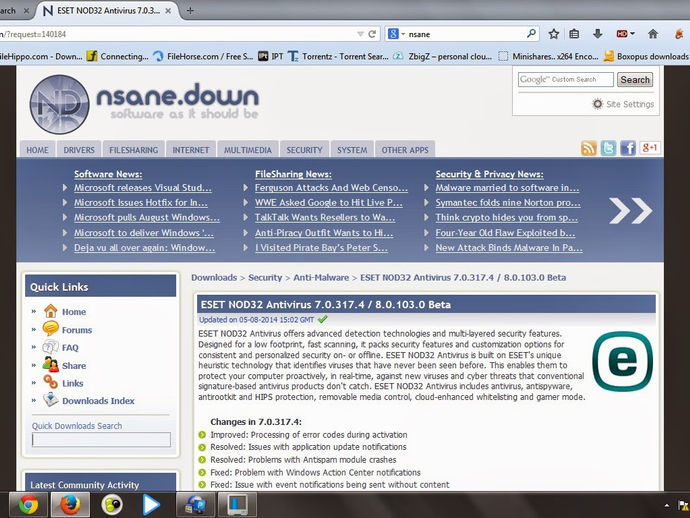Open the Twitter icon link

tap(608, 148)
